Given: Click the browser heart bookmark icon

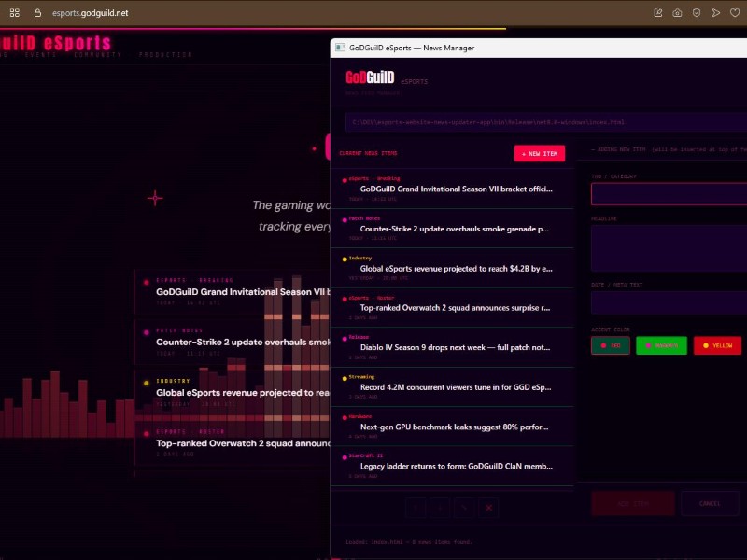Looking at the screenshot, I should point(735,13).
